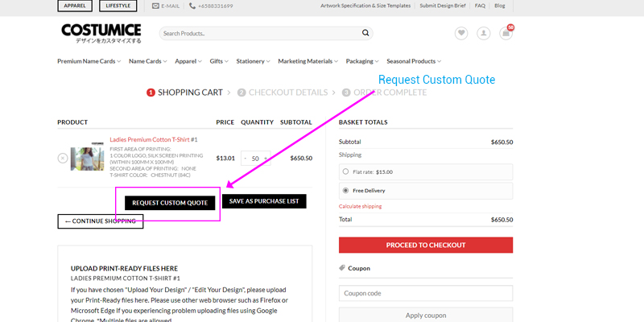Click the Continue Shopping button
Viewport: 644px width, 322px height.
coord(100,221)
